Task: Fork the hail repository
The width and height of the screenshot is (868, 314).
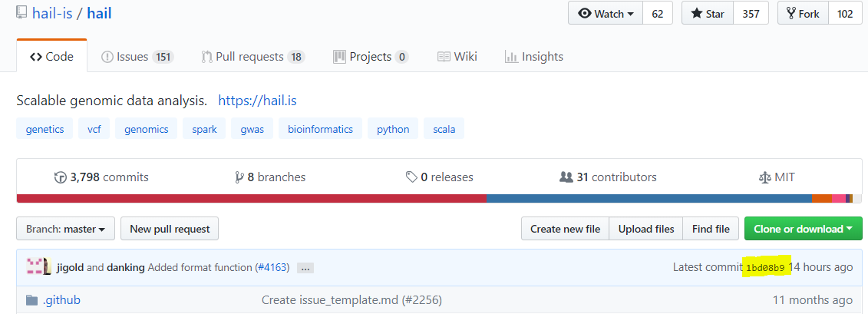Action: (803, 14)
